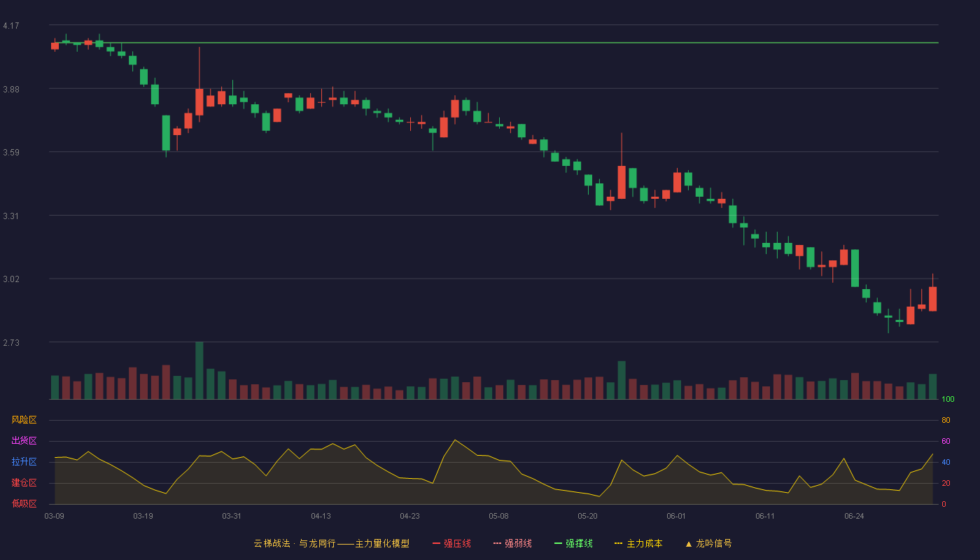The height and width of the screenshot is (560, 980).
Task: Click the red 0 indicator axis value
Action: click(x=944, y=504)
